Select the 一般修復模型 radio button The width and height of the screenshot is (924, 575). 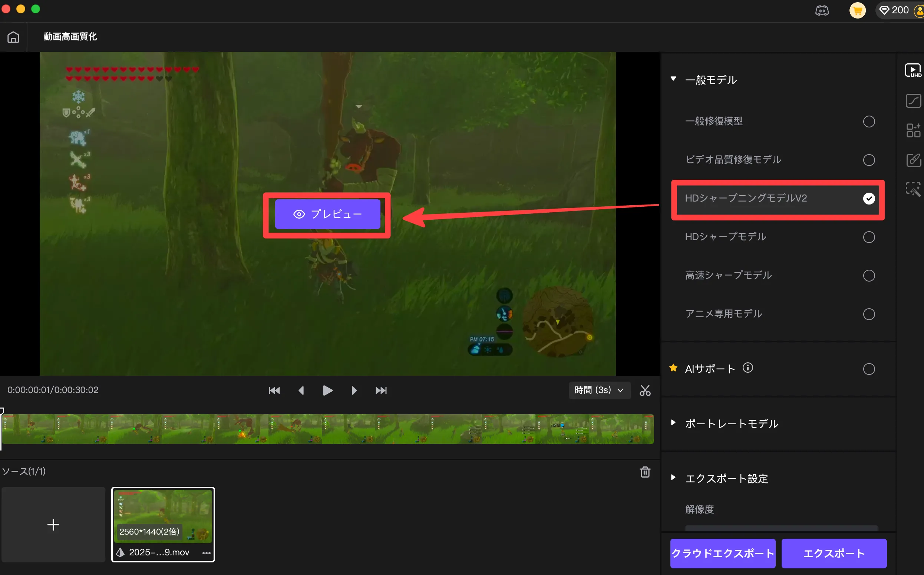(x=868, y=122)
